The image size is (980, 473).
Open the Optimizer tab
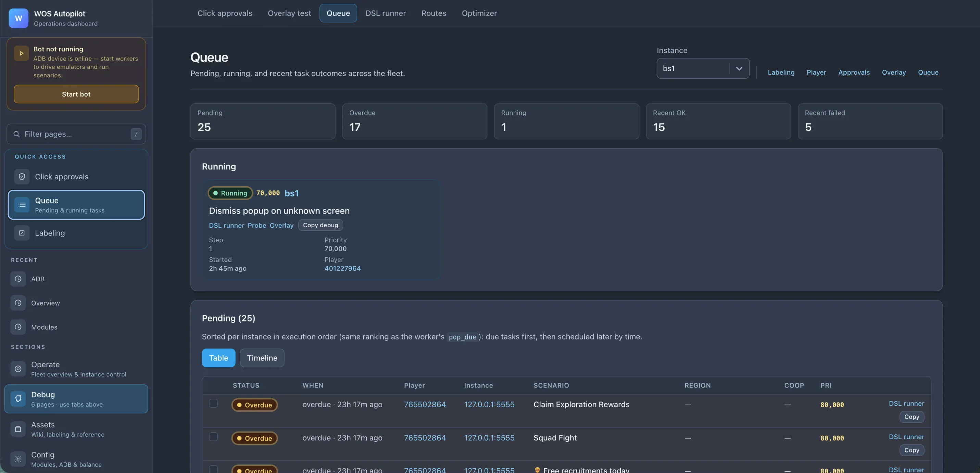pos(479,13)
